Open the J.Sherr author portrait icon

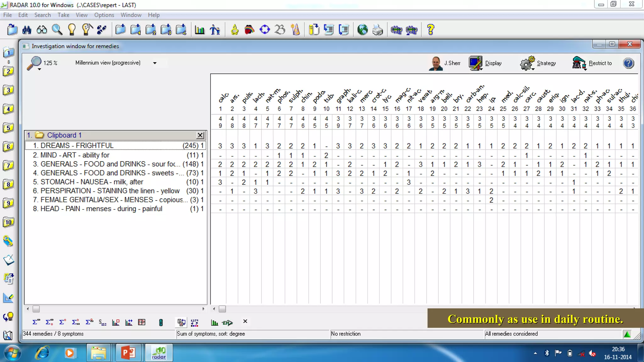436,63
